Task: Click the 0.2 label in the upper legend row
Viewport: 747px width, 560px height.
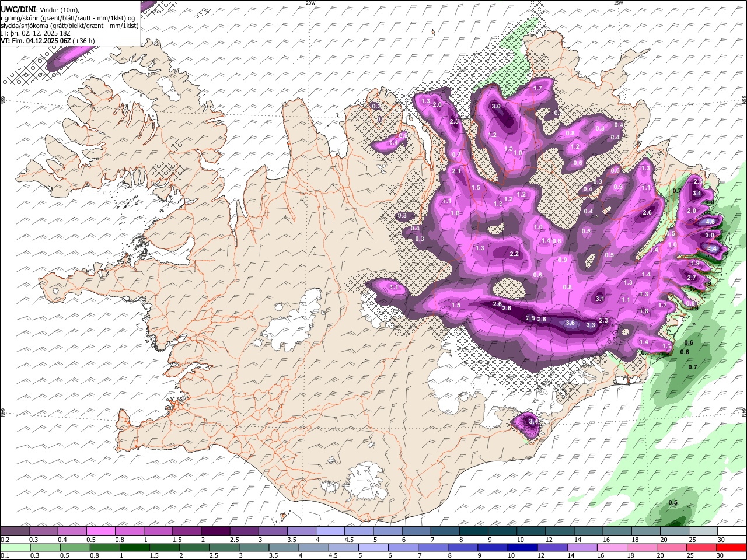Action: [5, 540]
